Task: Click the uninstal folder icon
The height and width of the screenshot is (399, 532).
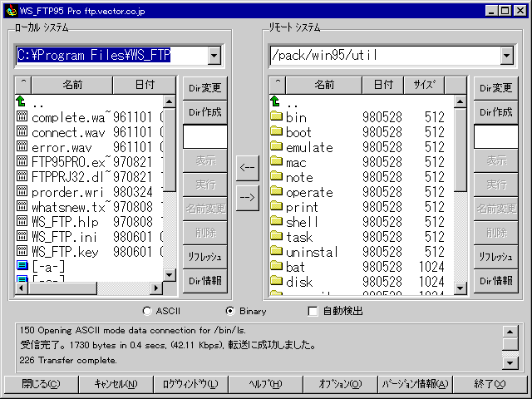Action: [x=277, y=250]
